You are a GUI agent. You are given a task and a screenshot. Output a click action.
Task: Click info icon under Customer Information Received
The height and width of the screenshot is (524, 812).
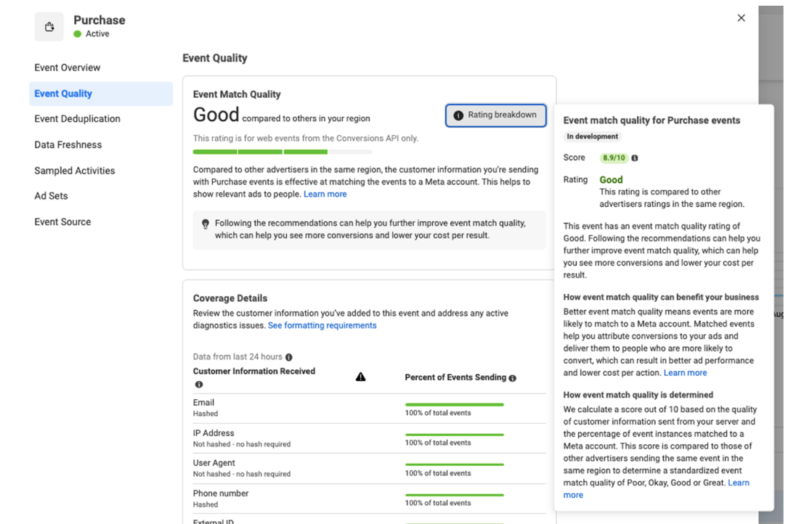(199, 385)
